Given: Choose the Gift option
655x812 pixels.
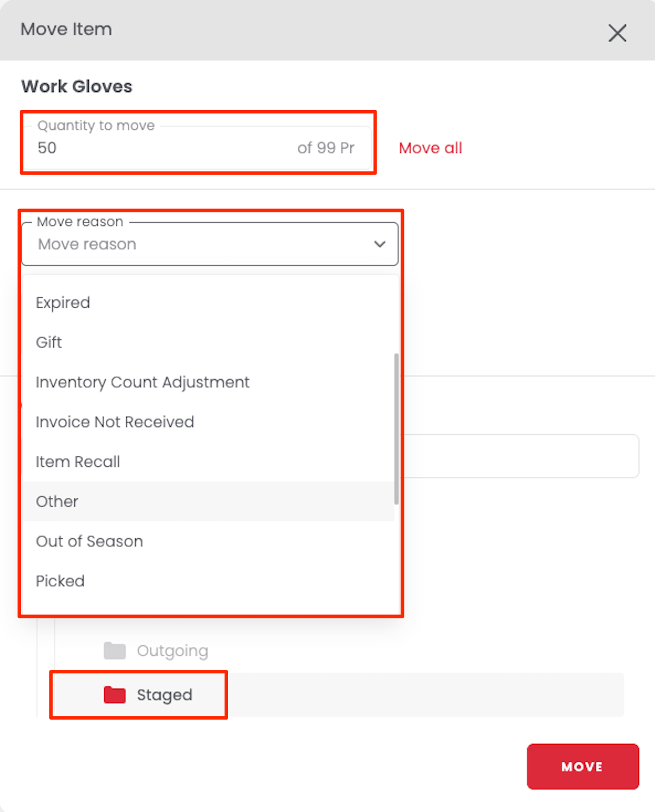Looking at the screenshot, I should (x=49, y=343).
